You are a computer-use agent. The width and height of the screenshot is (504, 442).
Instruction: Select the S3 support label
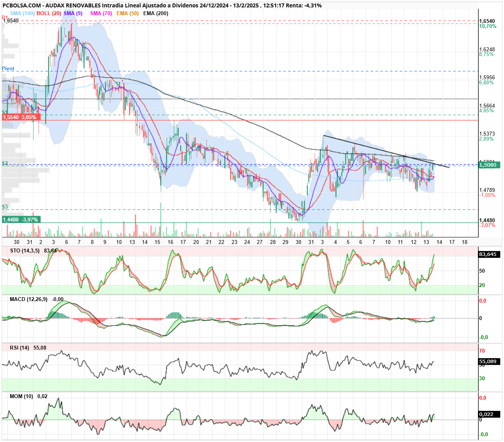coord(5,207)
